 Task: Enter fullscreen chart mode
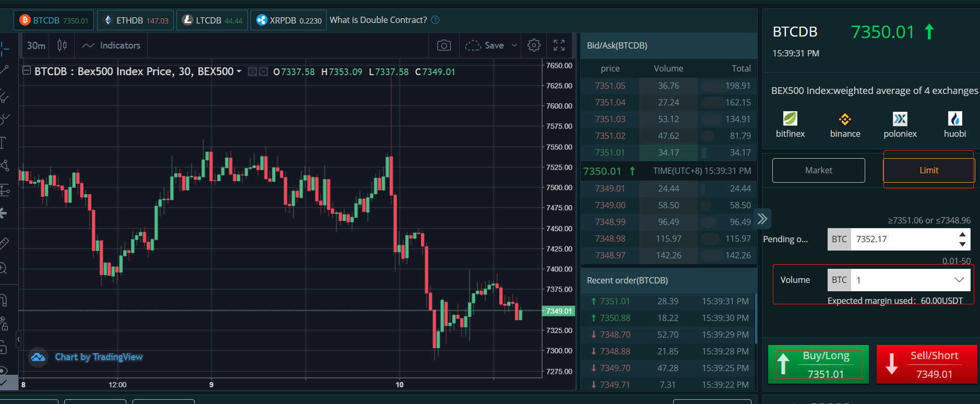pyautogui.click(x=559, y=45)
